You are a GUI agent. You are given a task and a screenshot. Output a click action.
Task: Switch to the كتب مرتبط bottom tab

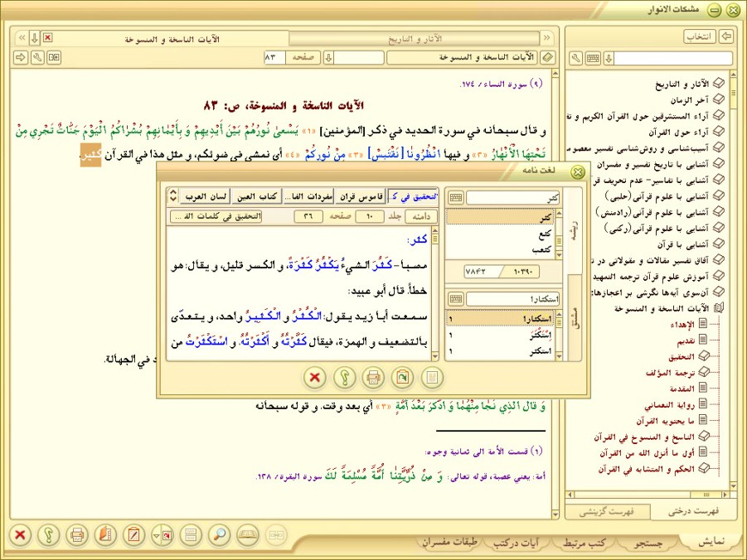(x=584, y=543)
